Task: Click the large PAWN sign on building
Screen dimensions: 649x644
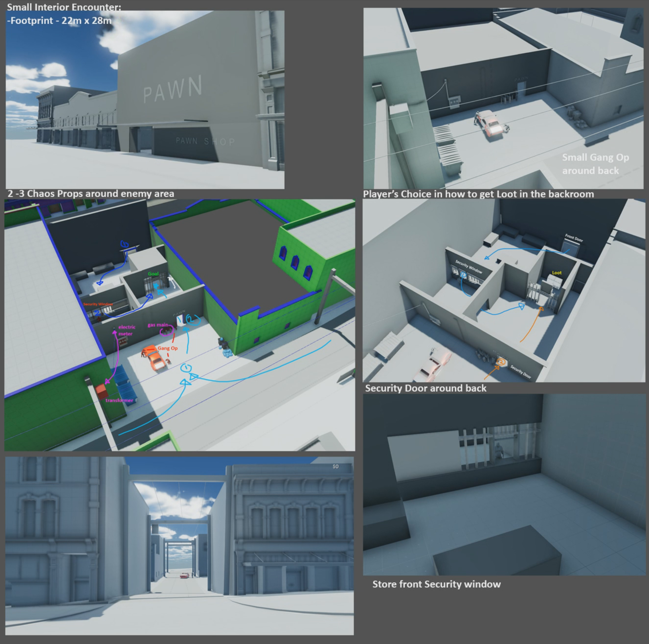Action: 173,89
